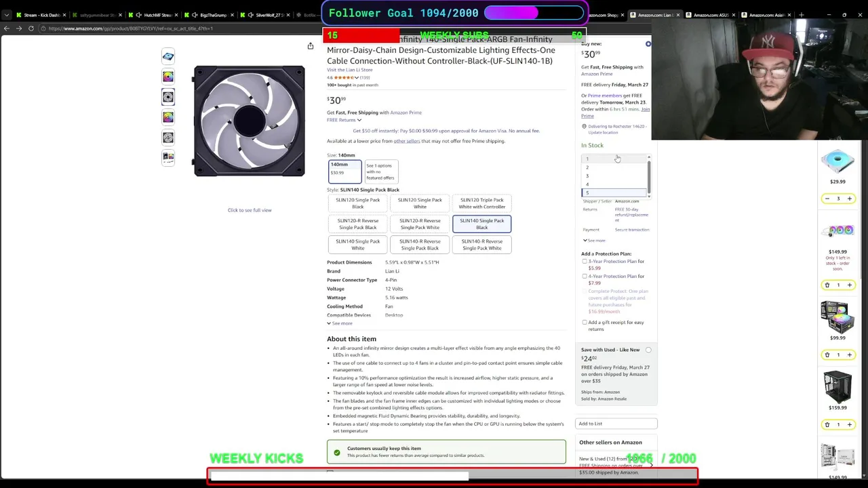The image size is (868, 488).
Task: Click the browser address bar URL
Action: (130, 28)
